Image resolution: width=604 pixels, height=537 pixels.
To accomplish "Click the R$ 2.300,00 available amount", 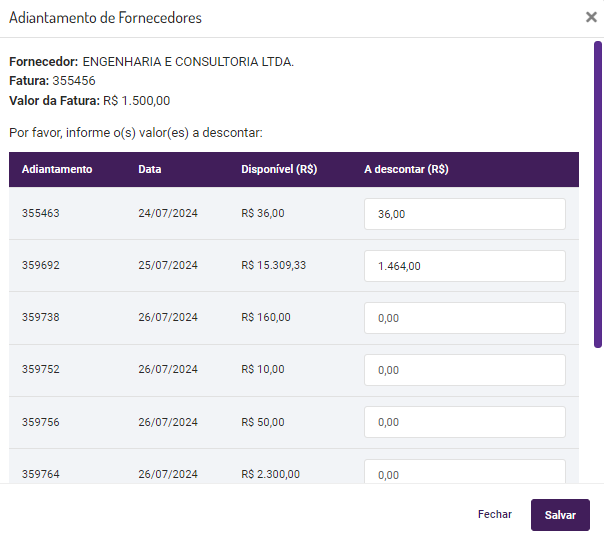I will click(270, 475).
